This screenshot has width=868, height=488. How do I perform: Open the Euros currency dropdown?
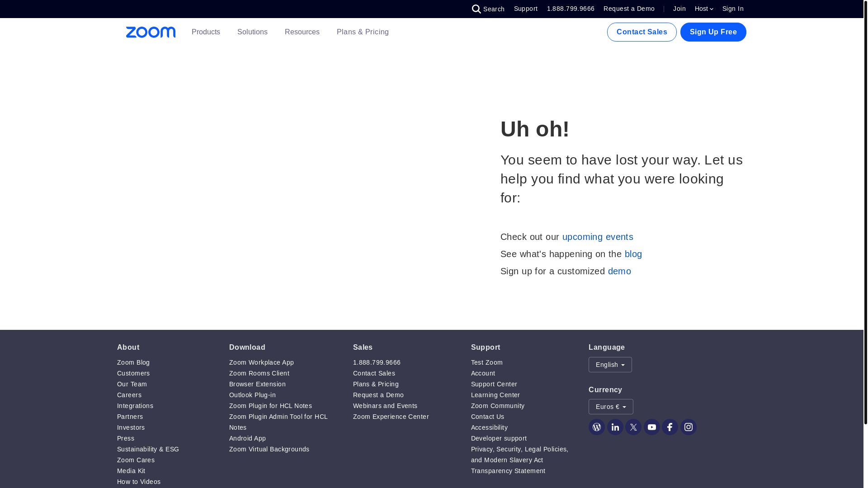click(611, 407)
